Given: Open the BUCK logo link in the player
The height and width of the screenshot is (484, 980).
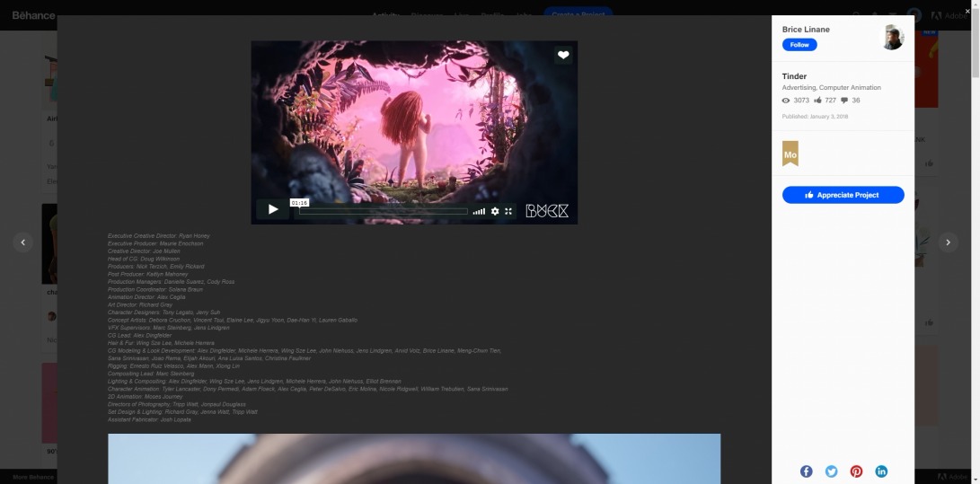Looking at the screenshot, I should tap(547, 210).
